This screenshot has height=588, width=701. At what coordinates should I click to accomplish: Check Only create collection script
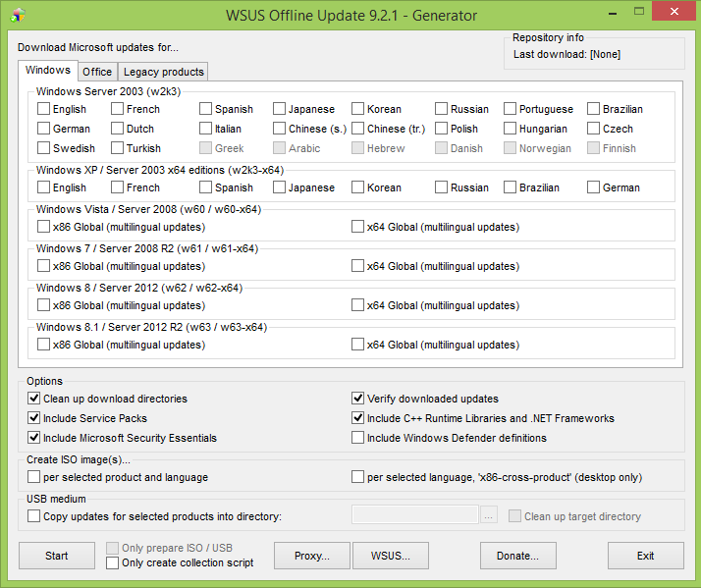[x=112, y=562]
